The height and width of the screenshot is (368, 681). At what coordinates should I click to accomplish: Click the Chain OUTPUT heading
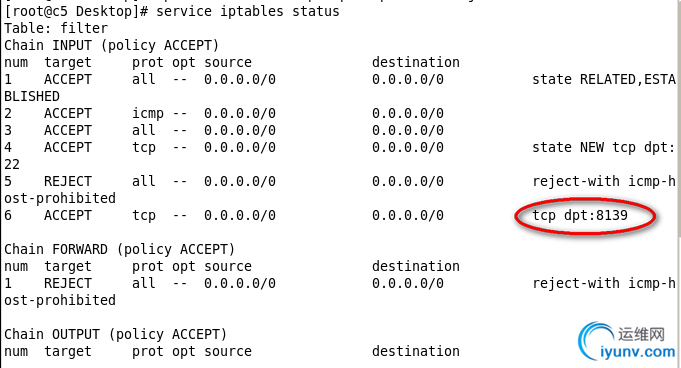(x=116, y=334)
